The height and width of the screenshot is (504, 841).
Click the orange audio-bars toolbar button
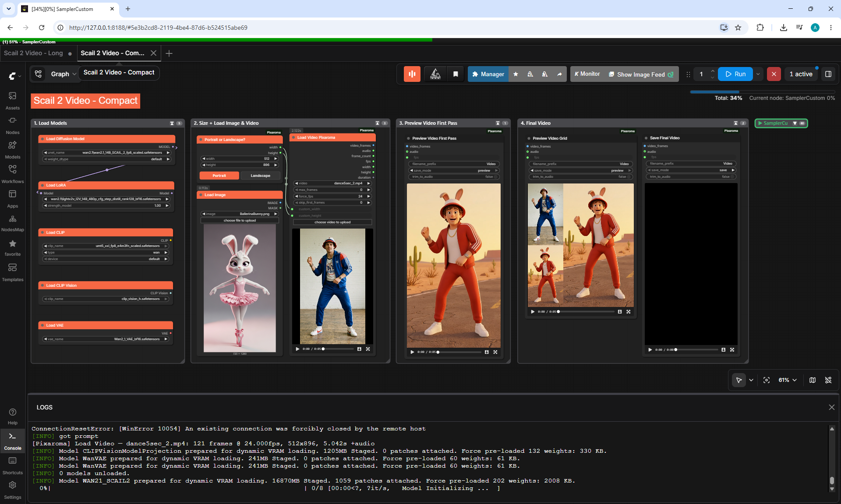(x=412, y=74)
